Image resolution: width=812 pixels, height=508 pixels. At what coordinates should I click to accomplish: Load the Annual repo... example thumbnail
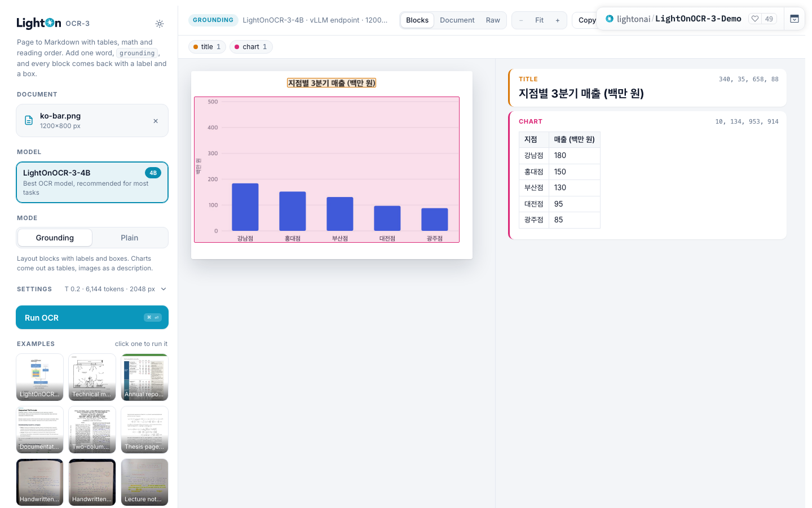pyautogui.click(x=144, y=377)
